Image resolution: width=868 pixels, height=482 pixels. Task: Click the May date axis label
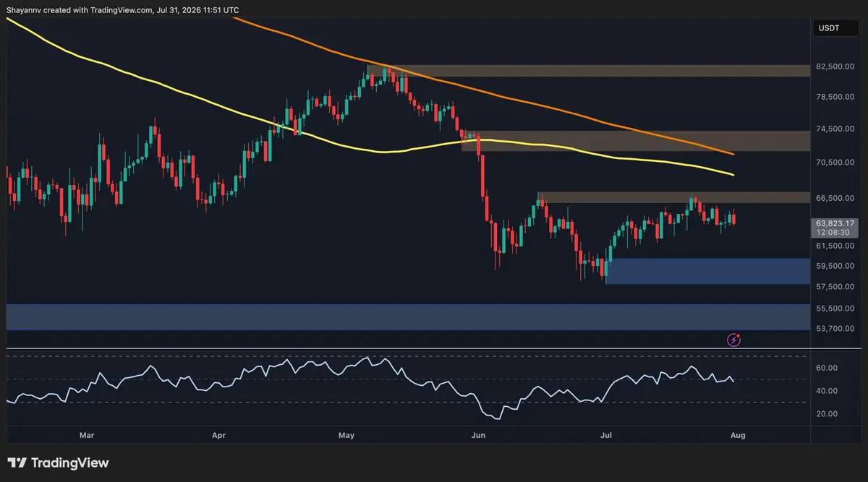(x=347, y=435)
